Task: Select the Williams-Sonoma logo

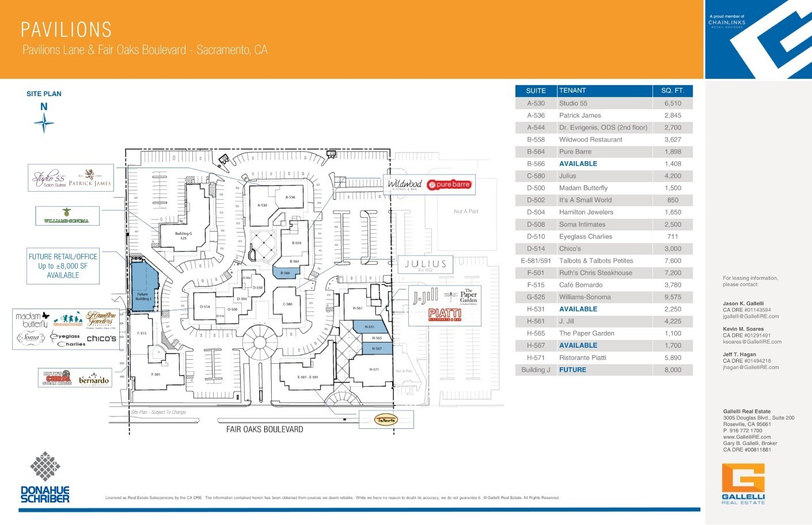Action: pos(67,216)
